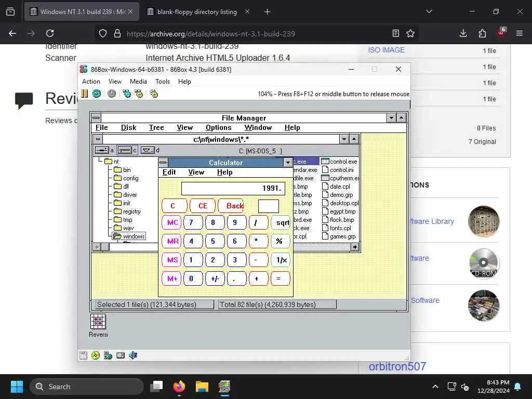Click the hard disk status icon
Screen dimensions: 532x399
121,355
